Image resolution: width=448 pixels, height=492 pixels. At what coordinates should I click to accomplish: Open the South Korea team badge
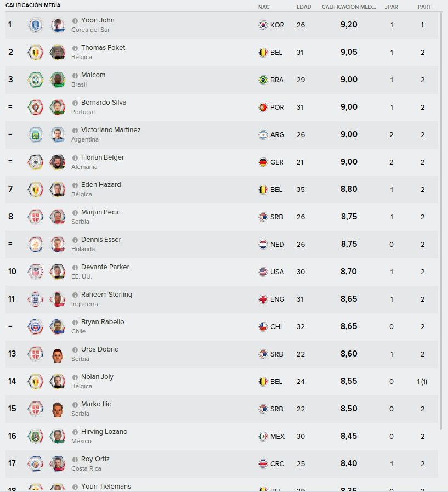(x=36, y=25)
